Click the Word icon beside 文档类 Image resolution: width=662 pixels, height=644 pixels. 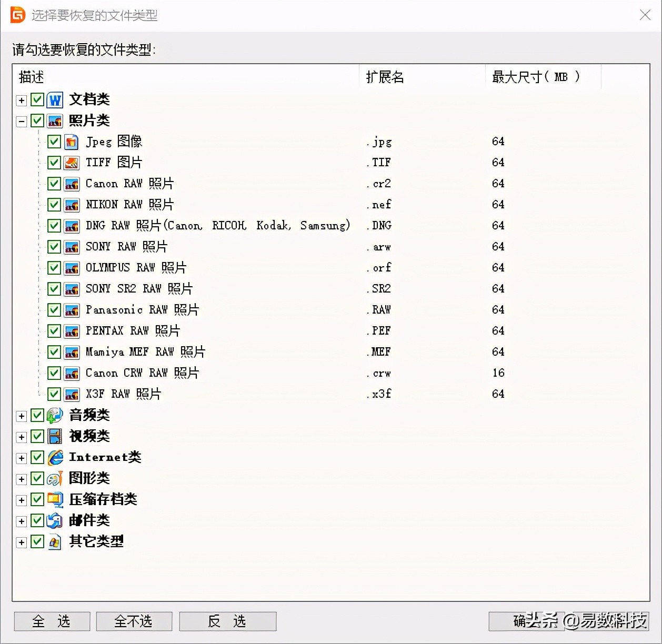55,99
